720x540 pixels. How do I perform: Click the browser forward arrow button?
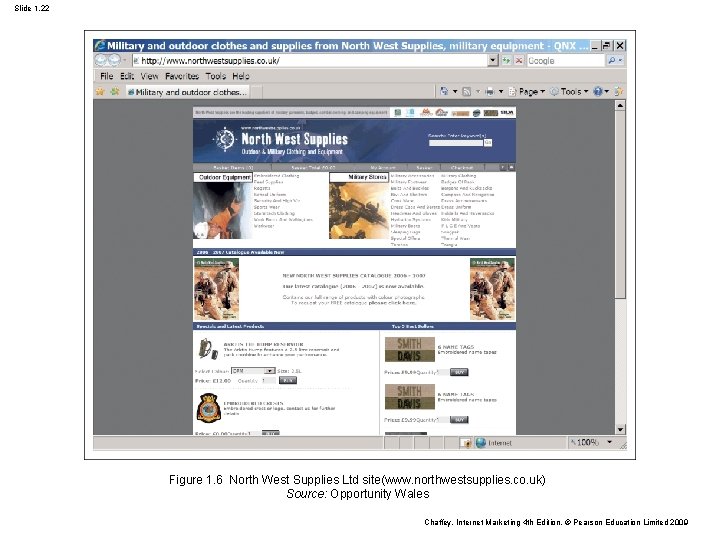(x=114, y=60)
